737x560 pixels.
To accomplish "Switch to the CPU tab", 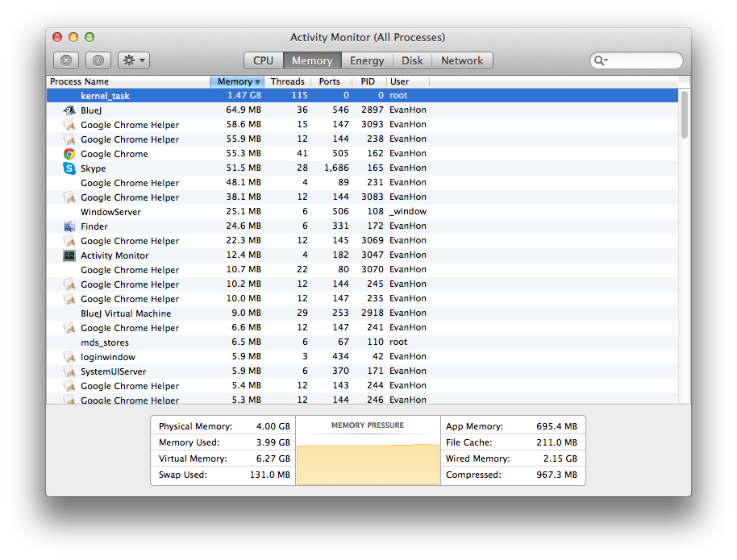I will [263, 60].
